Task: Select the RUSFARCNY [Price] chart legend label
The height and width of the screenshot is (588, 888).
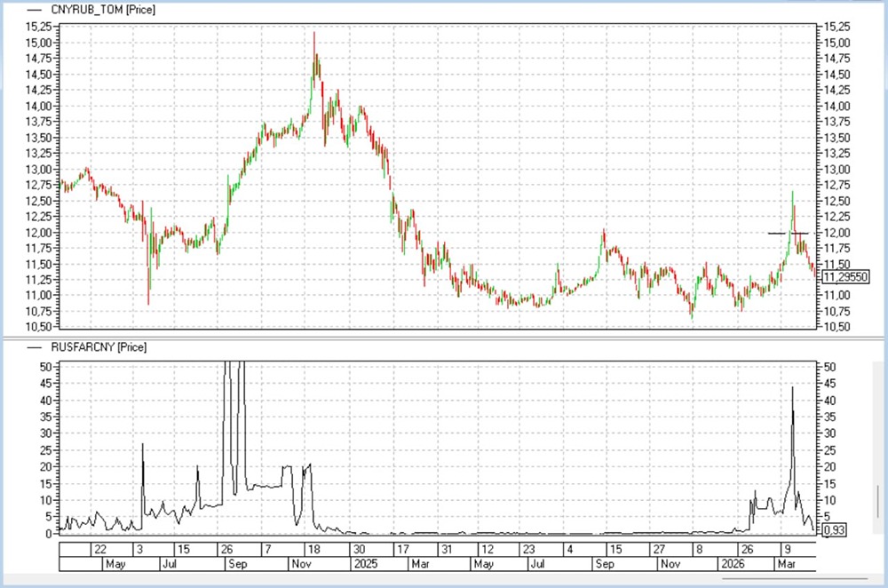Action: [x=99, y=347]
